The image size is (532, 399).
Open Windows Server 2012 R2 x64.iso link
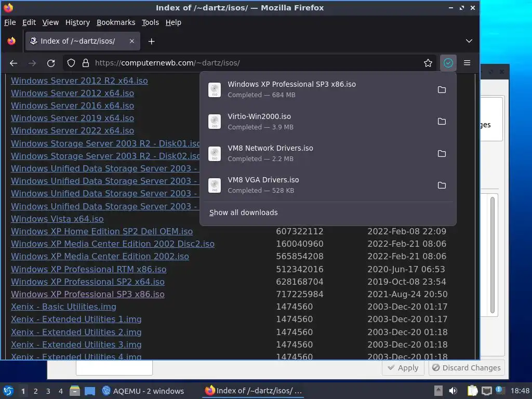click(x=79, y=81)
